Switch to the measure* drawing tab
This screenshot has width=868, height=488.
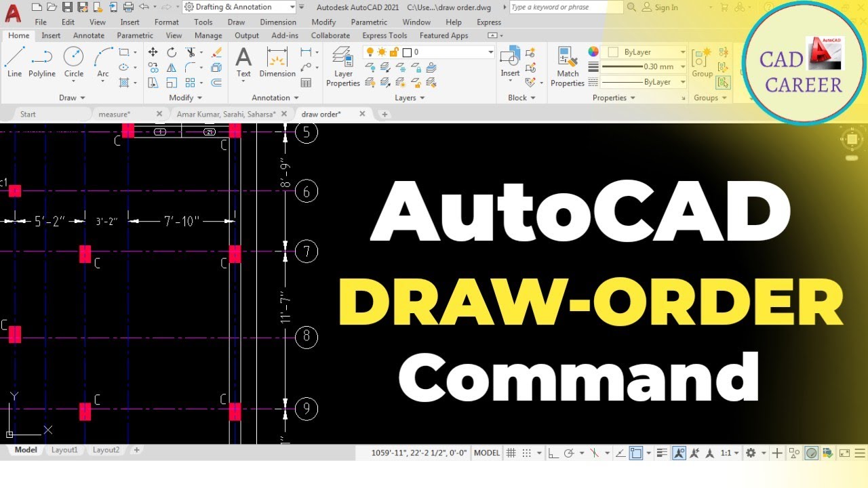click(115, 114)
